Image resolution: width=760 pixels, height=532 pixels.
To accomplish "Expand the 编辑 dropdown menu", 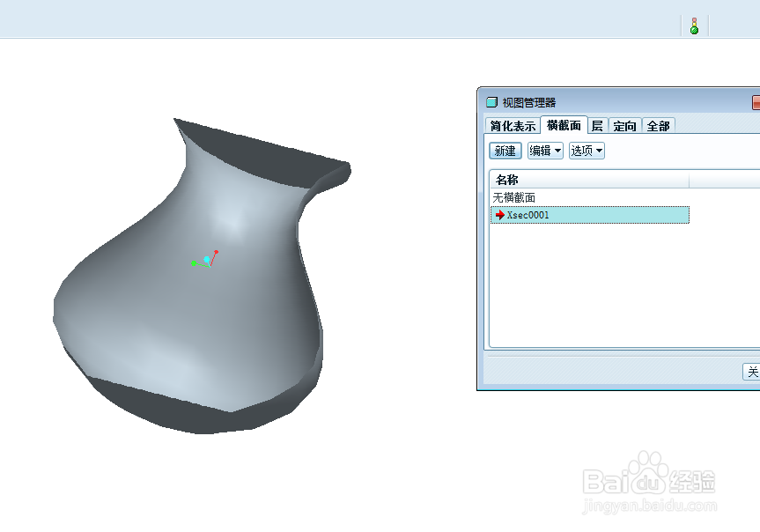I will click(545, 151).
